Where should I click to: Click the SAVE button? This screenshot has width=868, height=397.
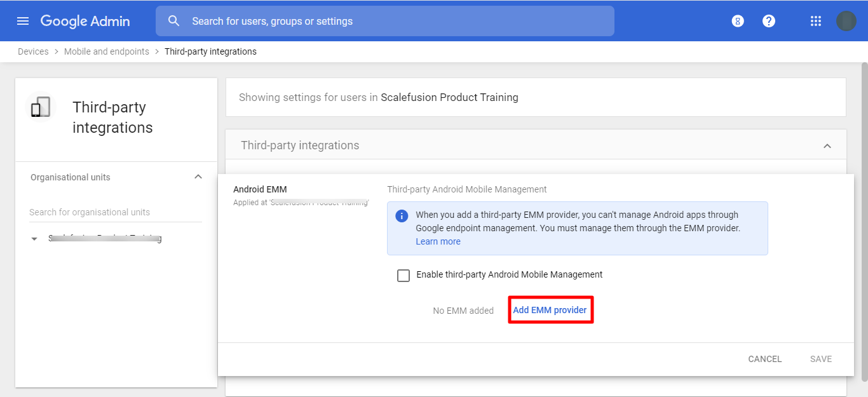(x=821, y=359)
